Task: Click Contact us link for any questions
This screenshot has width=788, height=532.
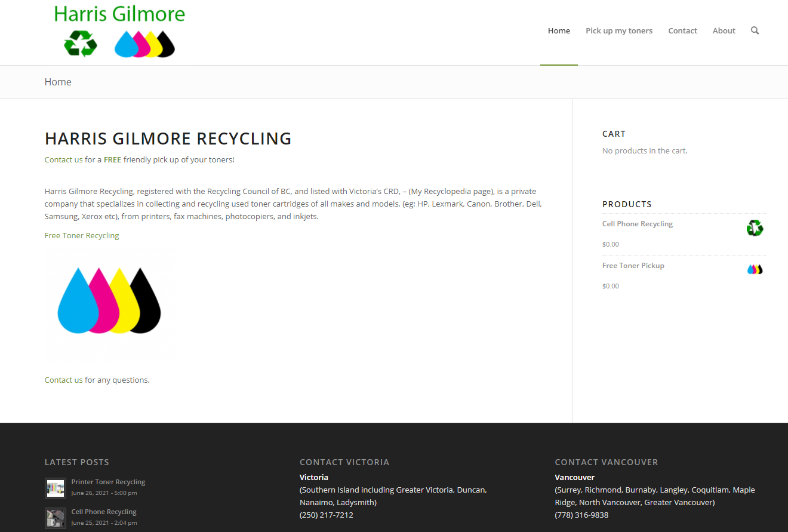Action: [63, 380]
